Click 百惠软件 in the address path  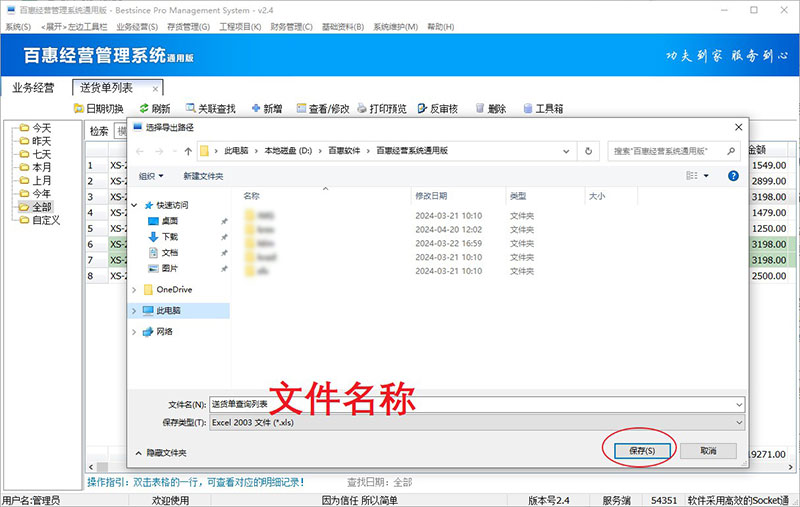(x=344, y=150)
